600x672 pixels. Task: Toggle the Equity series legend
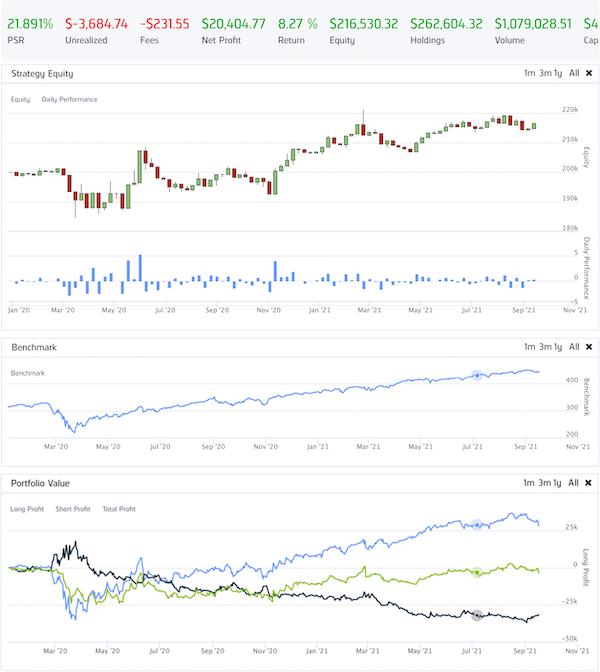tap(20, 99)
